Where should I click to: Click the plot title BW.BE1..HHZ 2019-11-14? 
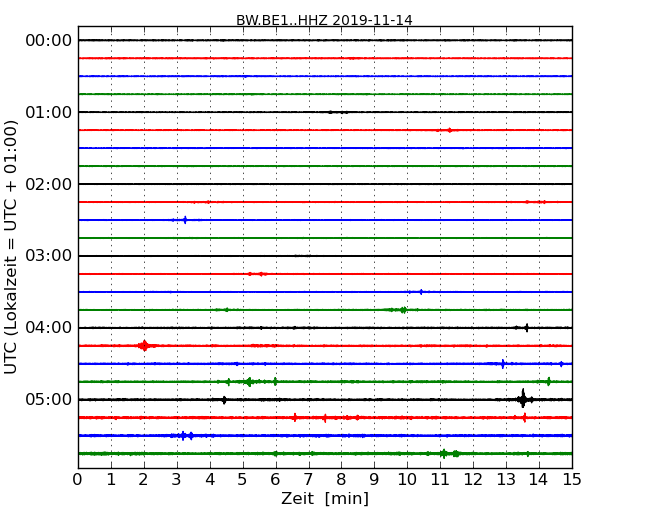[324, 20]
